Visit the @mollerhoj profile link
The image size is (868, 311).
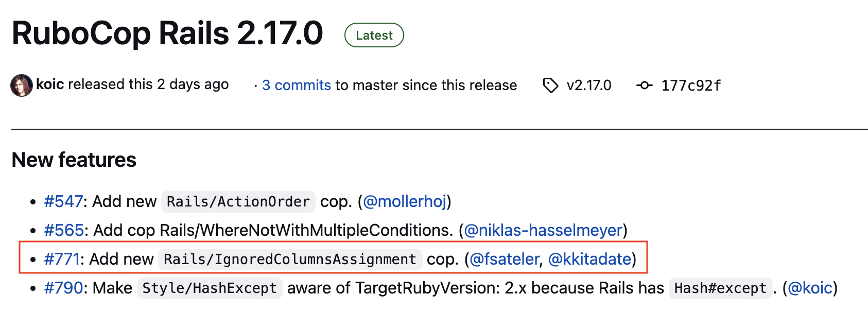pyautogui.click(x=405, y=201)
